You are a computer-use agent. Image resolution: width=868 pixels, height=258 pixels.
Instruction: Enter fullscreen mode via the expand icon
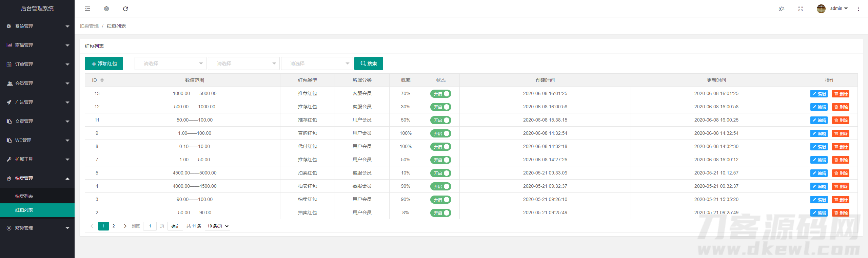tap(801, 9)
